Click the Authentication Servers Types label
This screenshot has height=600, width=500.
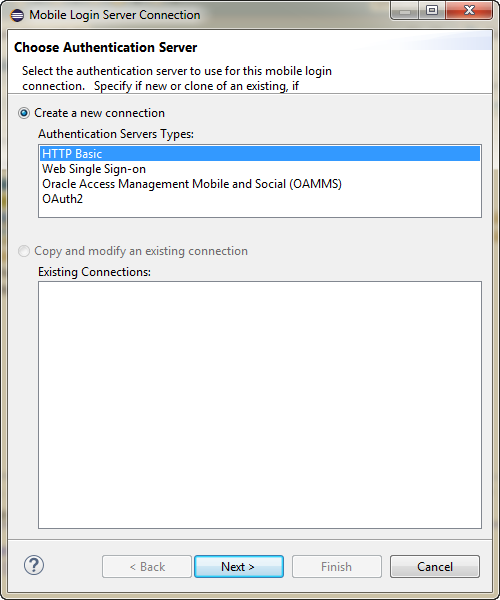(x=116, y=134)
